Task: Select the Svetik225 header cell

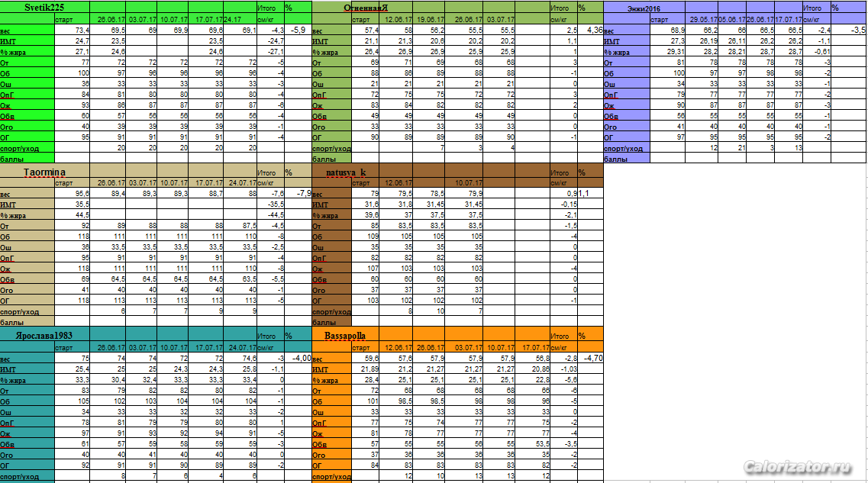Action: (x=45, y=8)
